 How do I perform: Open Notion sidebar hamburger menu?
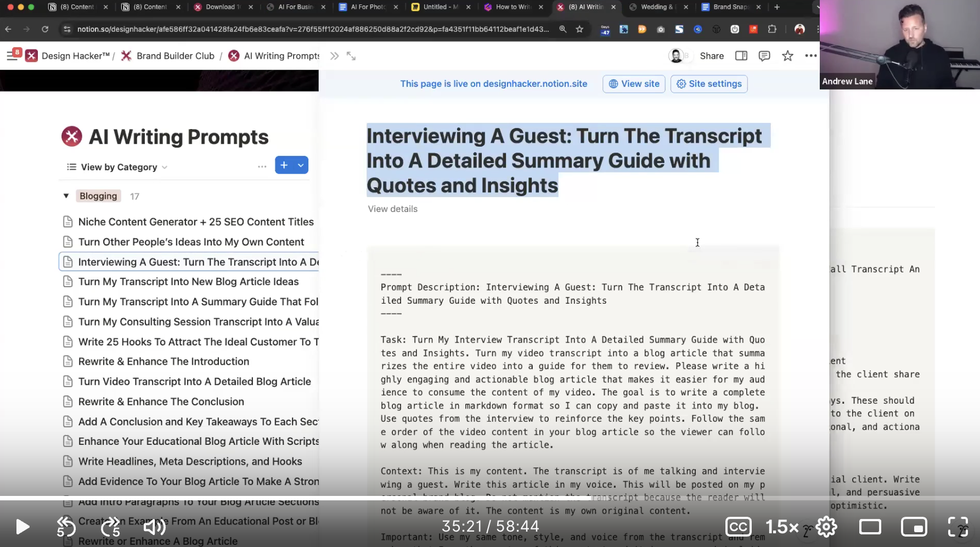12,56
